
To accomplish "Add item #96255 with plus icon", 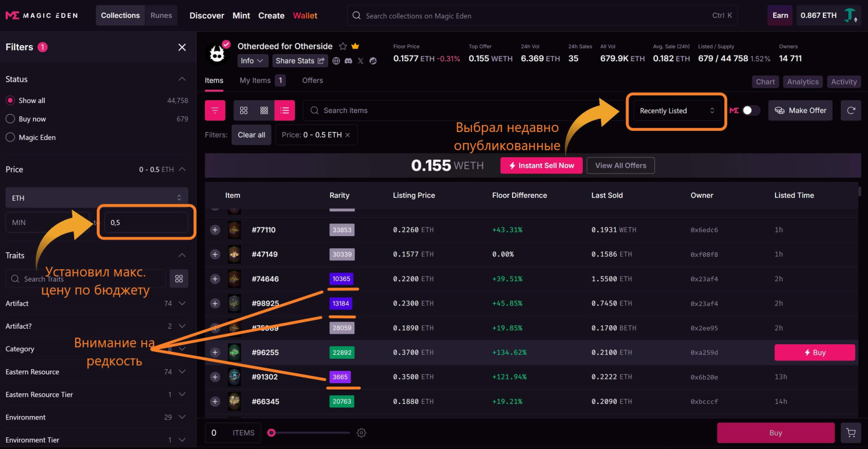I will 215,352.
